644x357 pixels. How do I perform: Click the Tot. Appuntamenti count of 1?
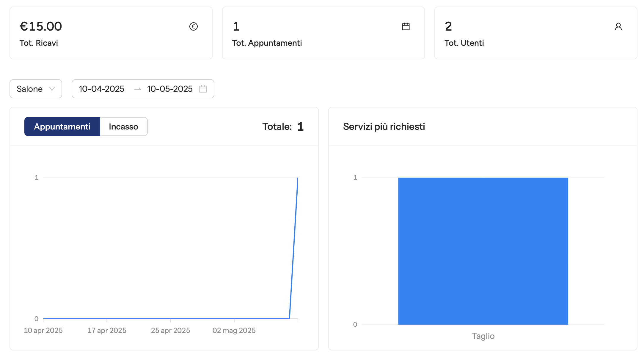pyautogui.click(x=236, y=26)
